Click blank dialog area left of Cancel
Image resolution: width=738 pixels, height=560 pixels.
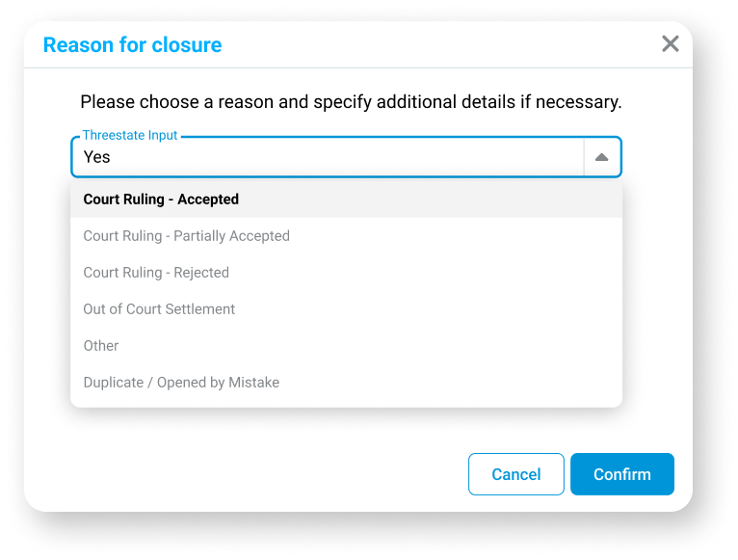241,474
